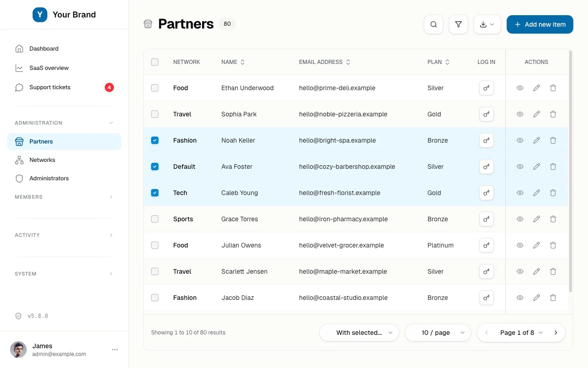Check the Ethan Underwood row checkbox

coord(155,88)
